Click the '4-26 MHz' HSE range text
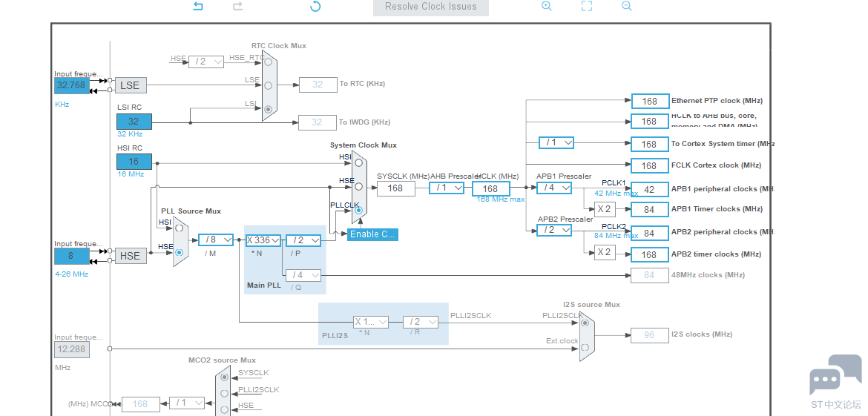 pyautogui.click(x=71, y=274)
